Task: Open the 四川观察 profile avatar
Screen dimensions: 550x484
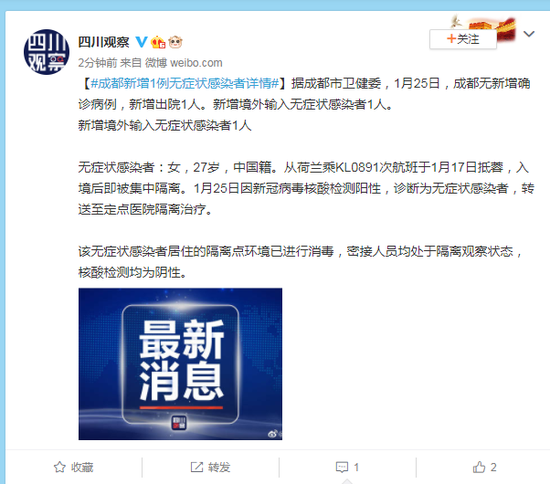Action: 46,52
